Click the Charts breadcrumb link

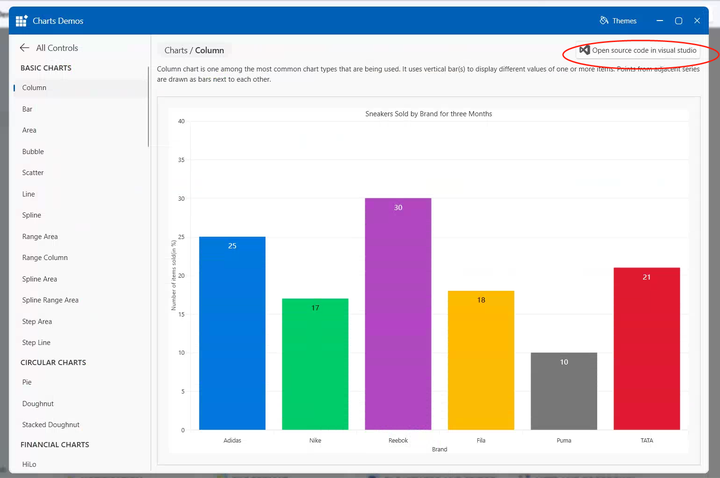176,50
